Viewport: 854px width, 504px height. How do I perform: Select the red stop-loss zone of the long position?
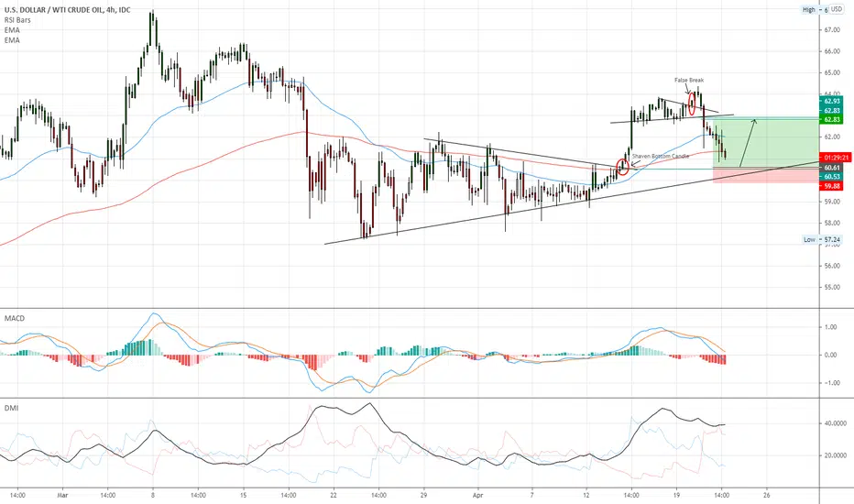point(766,175)
